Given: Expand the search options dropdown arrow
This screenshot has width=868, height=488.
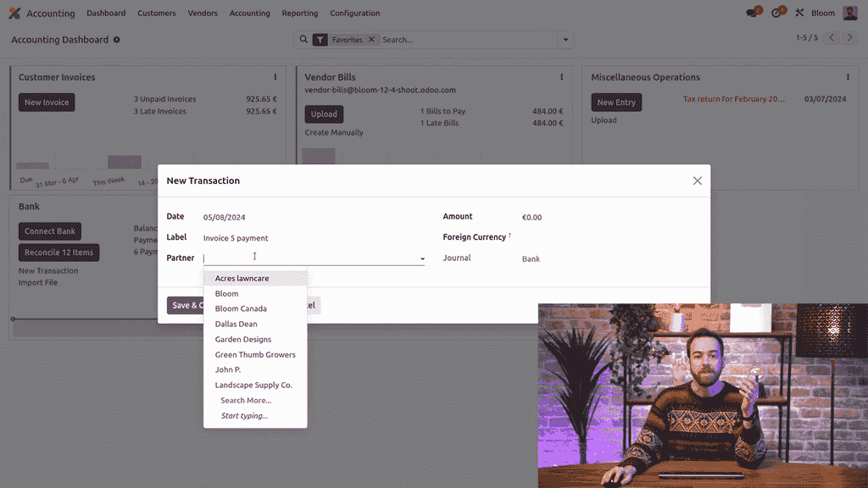Looking at the screenshot, I should coord(565,40).
